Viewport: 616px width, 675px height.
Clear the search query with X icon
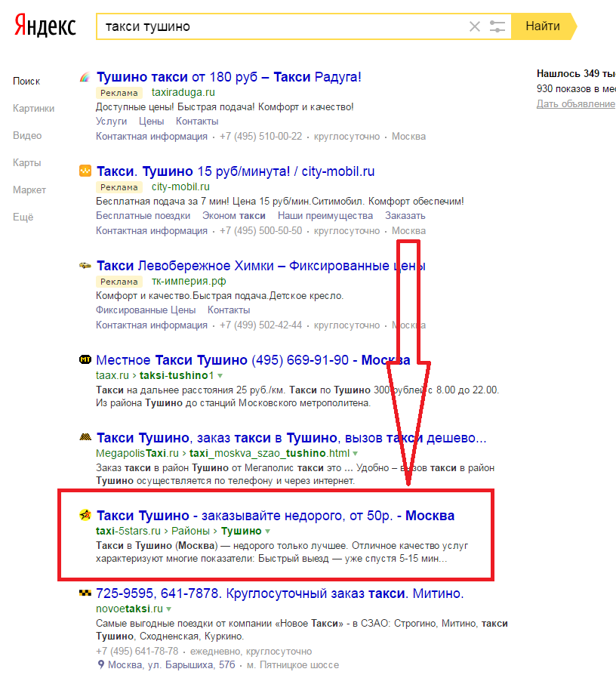474,26
